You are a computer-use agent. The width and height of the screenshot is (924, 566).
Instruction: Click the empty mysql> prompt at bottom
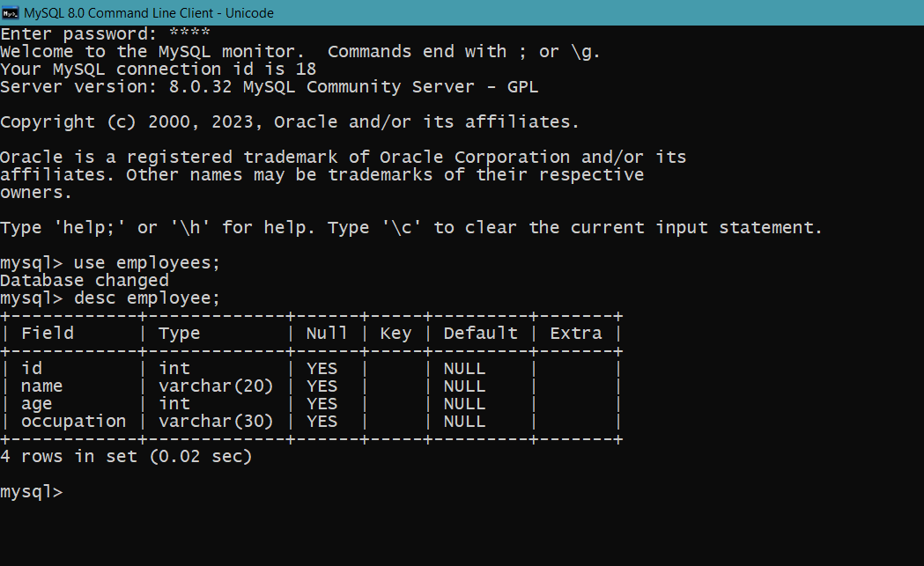tap(31, 492)
